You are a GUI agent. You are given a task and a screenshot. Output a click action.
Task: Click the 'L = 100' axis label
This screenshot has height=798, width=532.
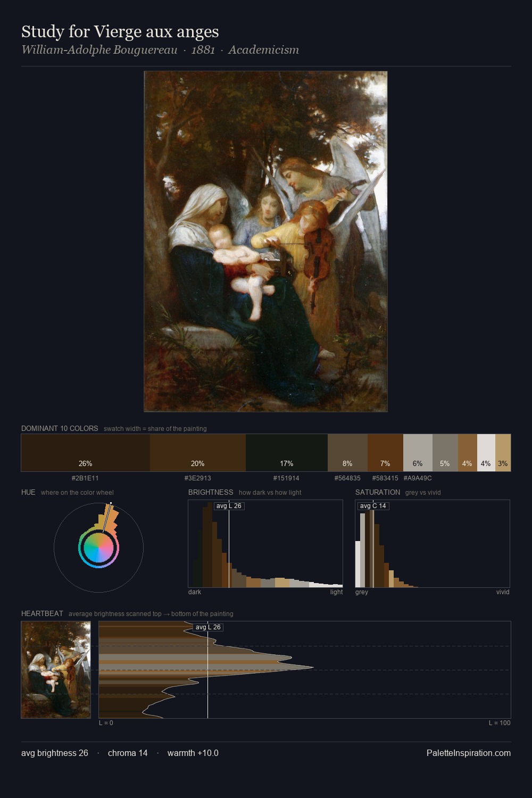(500, 723)
